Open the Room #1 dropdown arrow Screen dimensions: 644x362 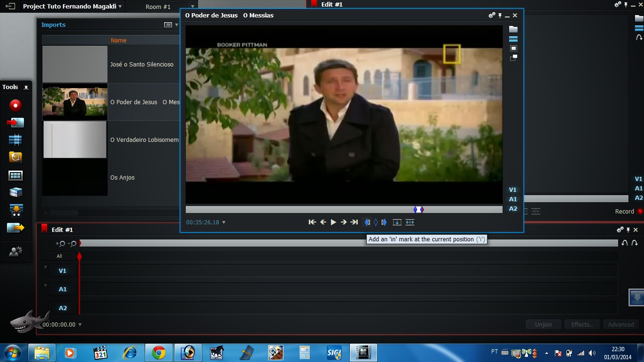192,7
